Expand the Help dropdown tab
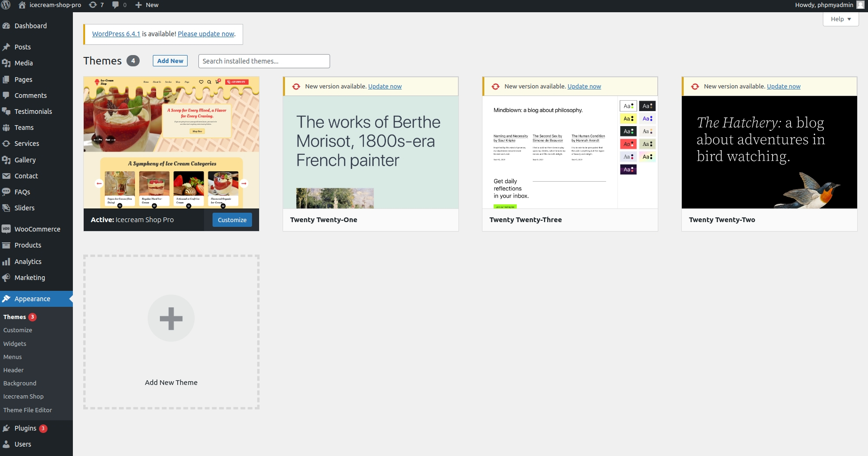Viewport: 868px width, 456px height. click(x=841, y=19)
